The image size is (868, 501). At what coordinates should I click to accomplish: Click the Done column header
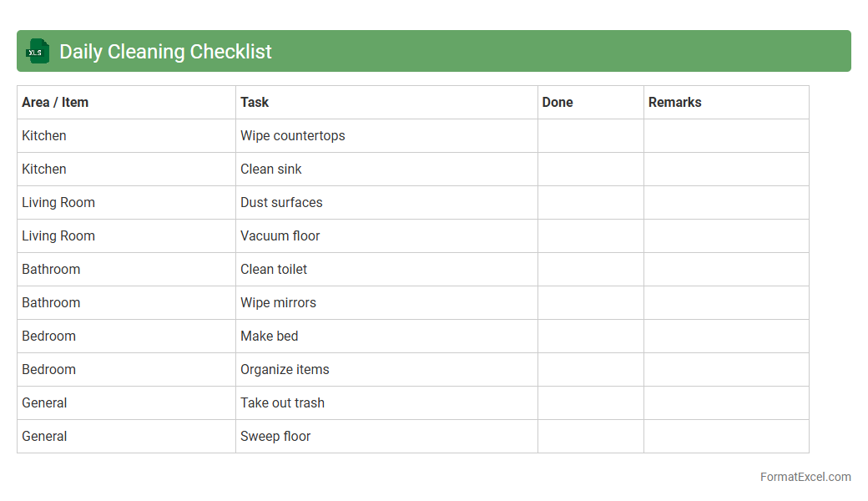tap(558, 102)
